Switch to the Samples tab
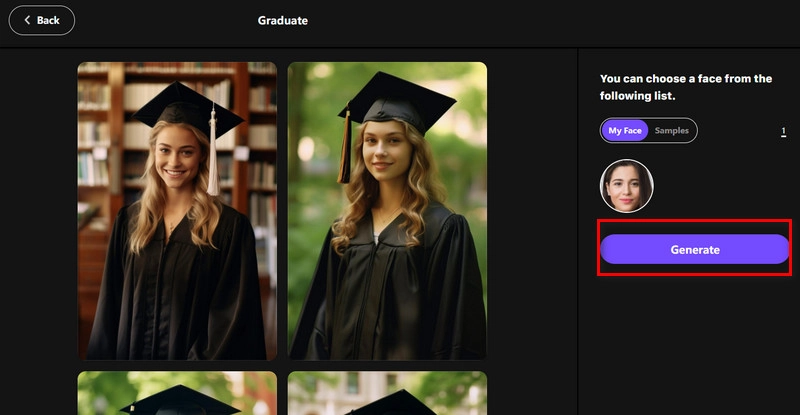 [671, 131]
